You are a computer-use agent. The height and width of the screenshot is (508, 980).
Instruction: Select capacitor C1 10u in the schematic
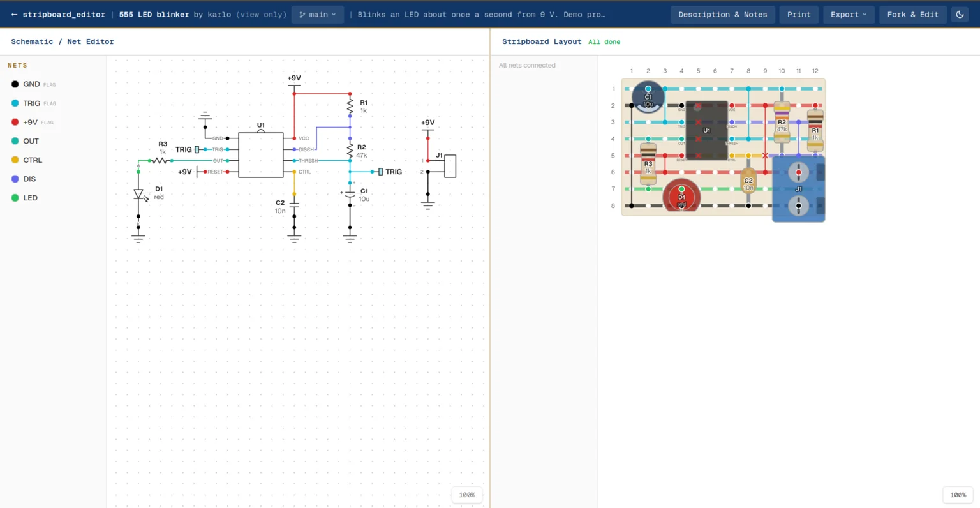[x=350, y=194]
